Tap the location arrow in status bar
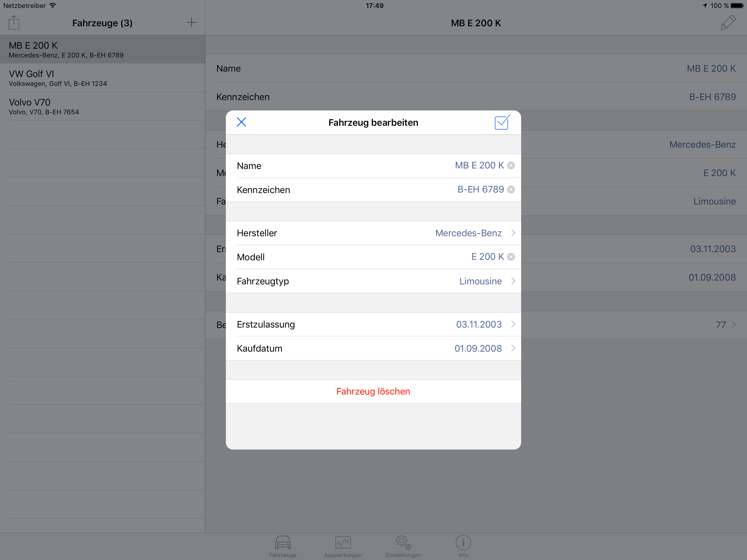Image resolution: width=747 pixels, height=560 pixels. click(705, 5)
